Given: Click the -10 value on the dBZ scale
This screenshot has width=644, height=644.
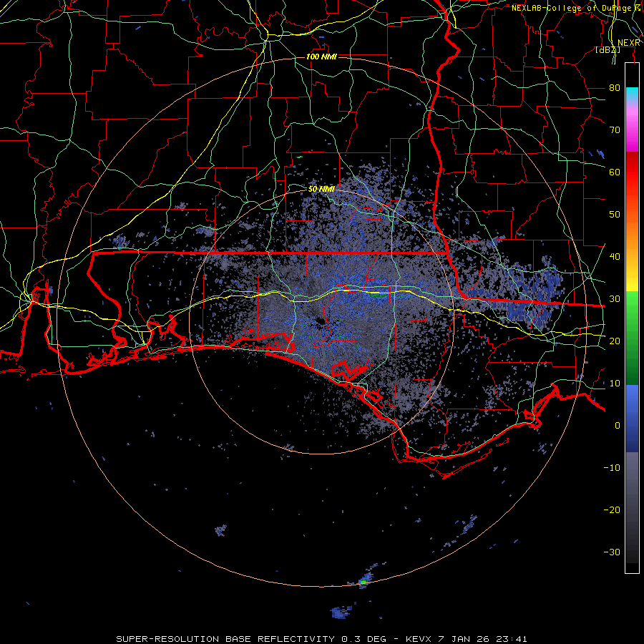Looking at the screenshot, I should pyautogui.click(x=612, y=468).
